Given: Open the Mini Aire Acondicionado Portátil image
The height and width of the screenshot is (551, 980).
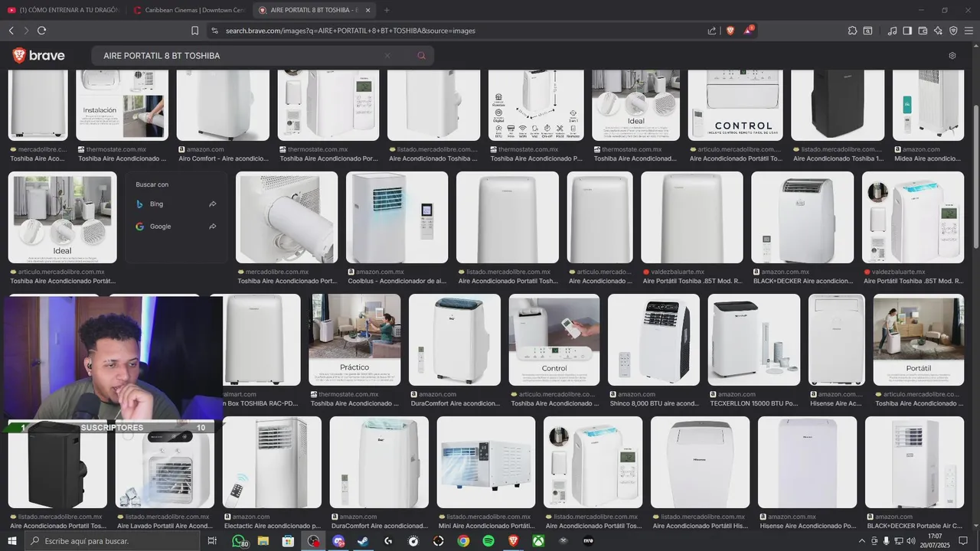Looking at the screenshot, I should 486,462.
